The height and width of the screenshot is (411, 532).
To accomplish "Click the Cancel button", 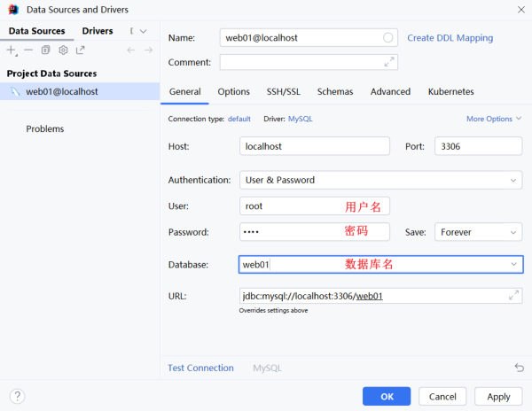I will tap(442, 396).
